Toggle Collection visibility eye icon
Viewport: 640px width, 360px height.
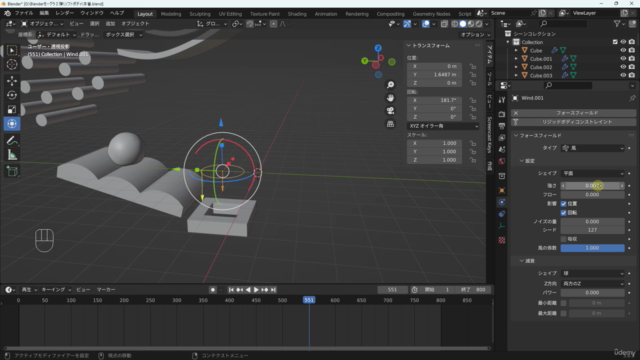pyautogui.click(x=623, y=42)
